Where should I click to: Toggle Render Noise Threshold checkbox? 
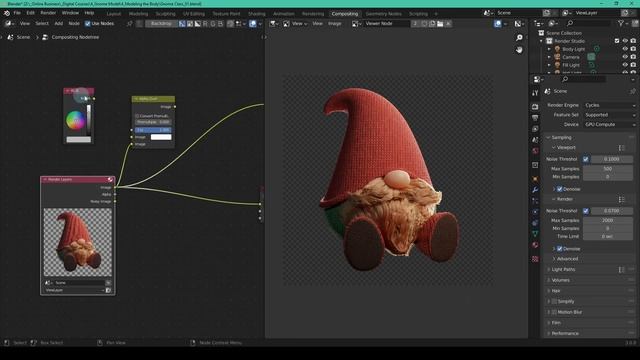pyautogui.click(x=586, y=211)
